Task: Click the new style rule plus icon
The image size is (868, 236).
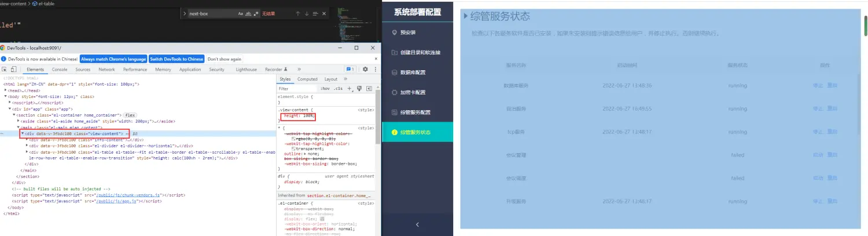Action: tap(350, 89)
